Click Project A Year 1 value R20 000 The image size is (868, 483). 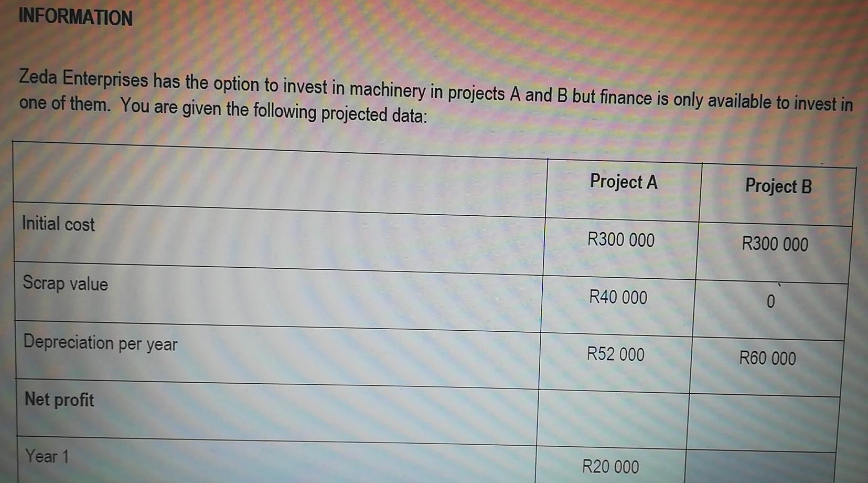(x=610, y=466)
